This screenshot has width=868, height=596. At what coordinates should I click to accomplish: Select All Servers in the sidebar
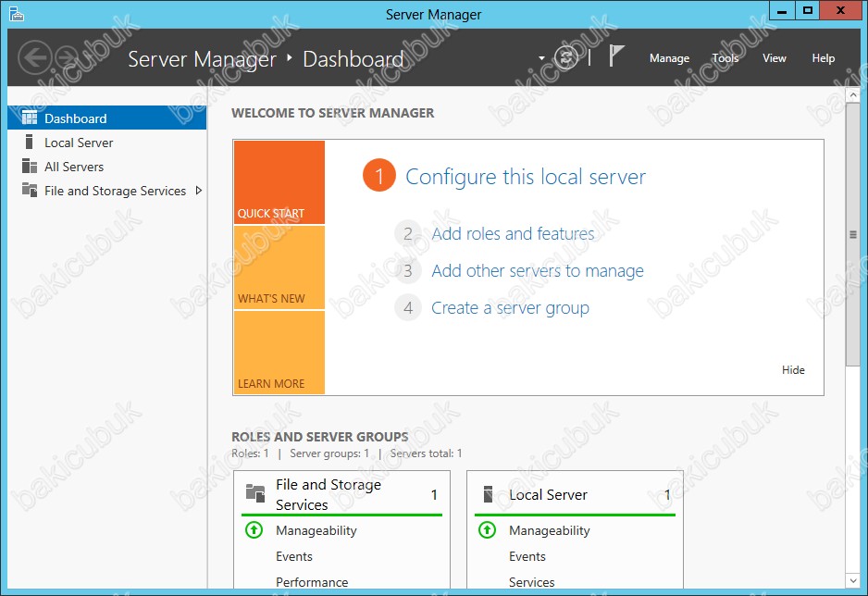[x=106, y=166]
